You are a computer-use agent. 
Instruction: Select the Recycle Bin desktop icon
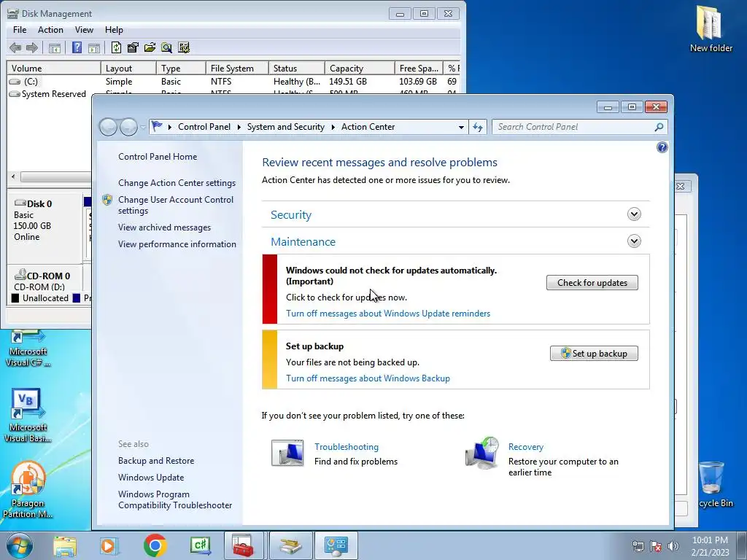pos(712,484)
